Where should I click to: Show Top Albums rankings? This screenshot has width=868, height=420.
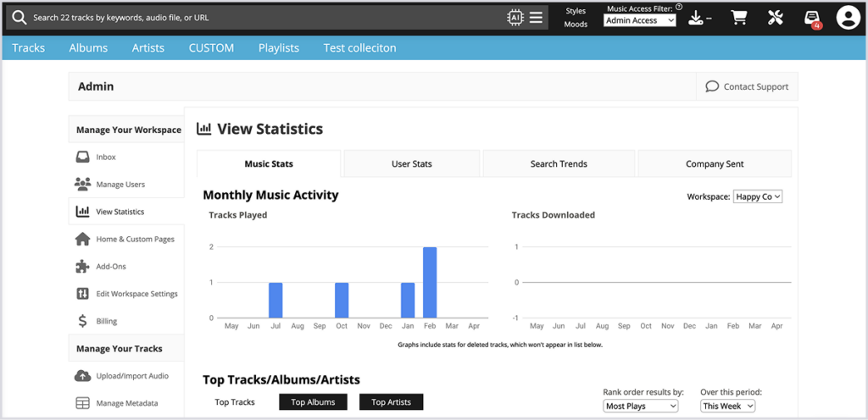(x=313, y=402)
